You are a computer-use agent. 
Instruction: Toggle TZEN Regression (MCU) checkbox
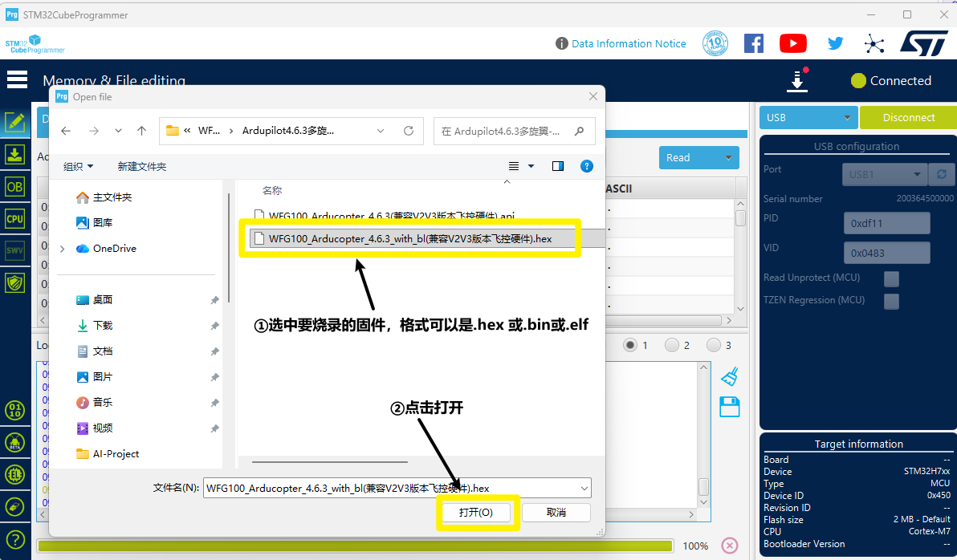click(x=891, y=301)
